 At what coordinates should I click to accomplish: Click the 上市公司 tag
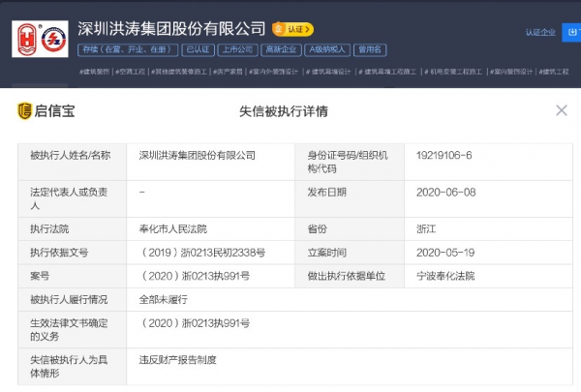237,49
